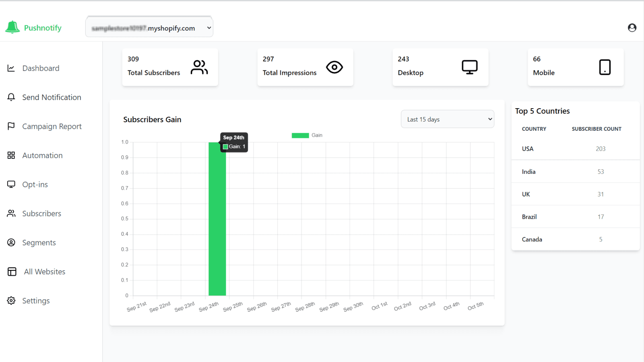Open the Dashboard menu entry
644x362 pixels.
pos(40,68)
